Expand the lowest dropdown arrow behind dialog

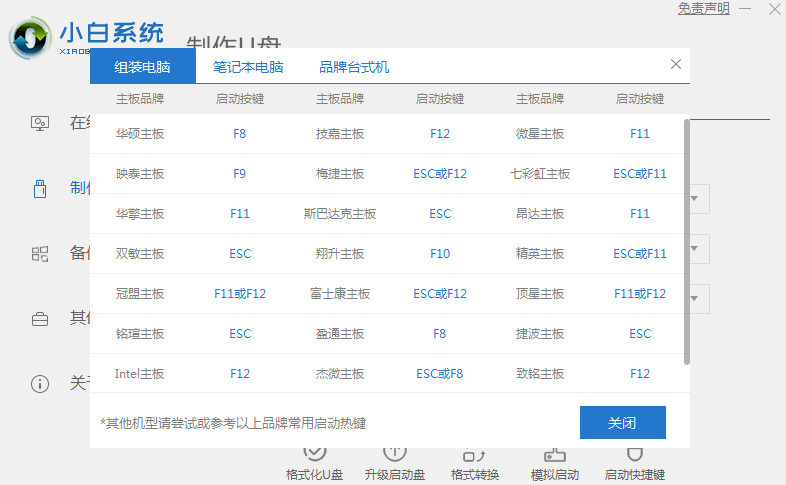point(698,298)
